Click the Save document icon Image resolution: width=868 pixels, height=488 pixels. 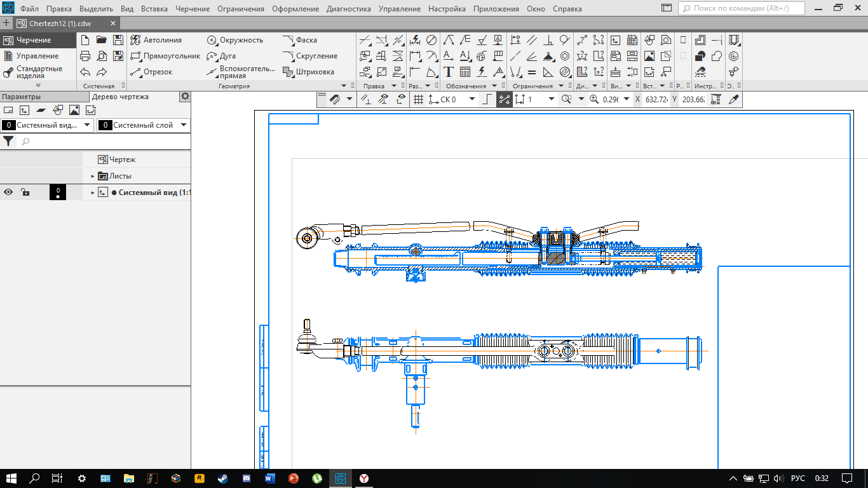(118, 40)
